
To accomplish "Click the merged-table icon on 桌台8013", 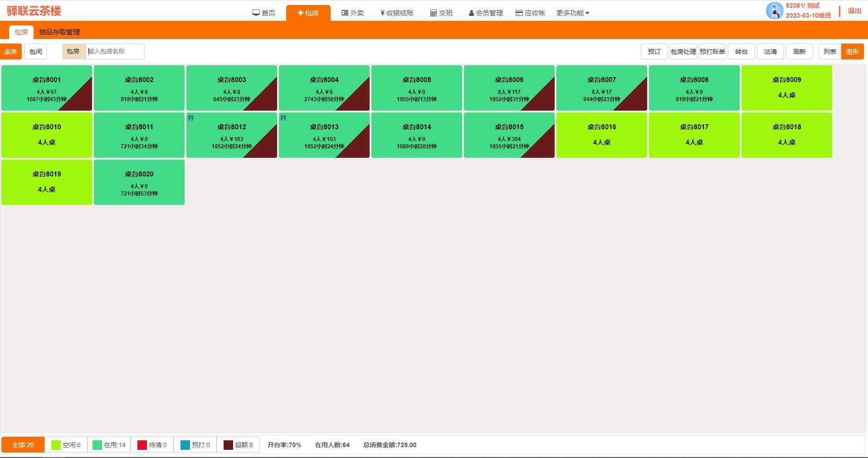I will point(283,118).
